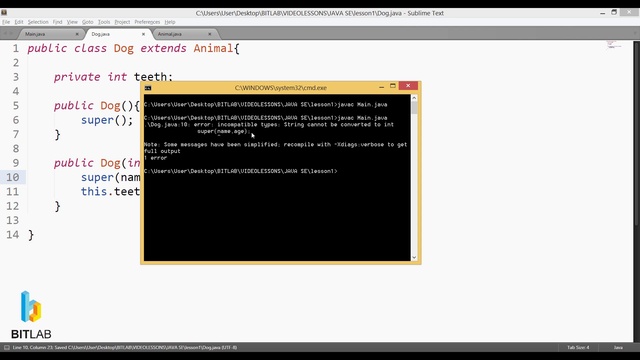Close the Animal.java tab

(x=210, y=34)
